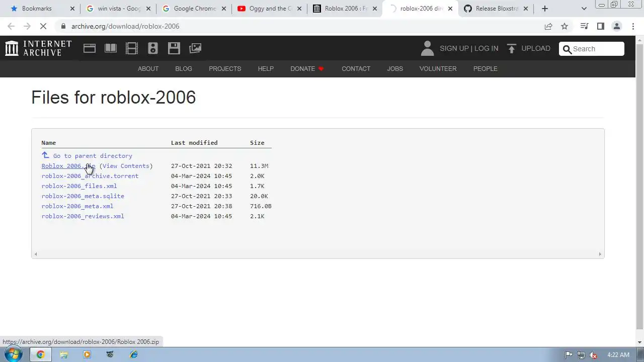Open roblox-2006_files.xml
This screenshot has height=362, width=644.
click(x=79, y=186)
